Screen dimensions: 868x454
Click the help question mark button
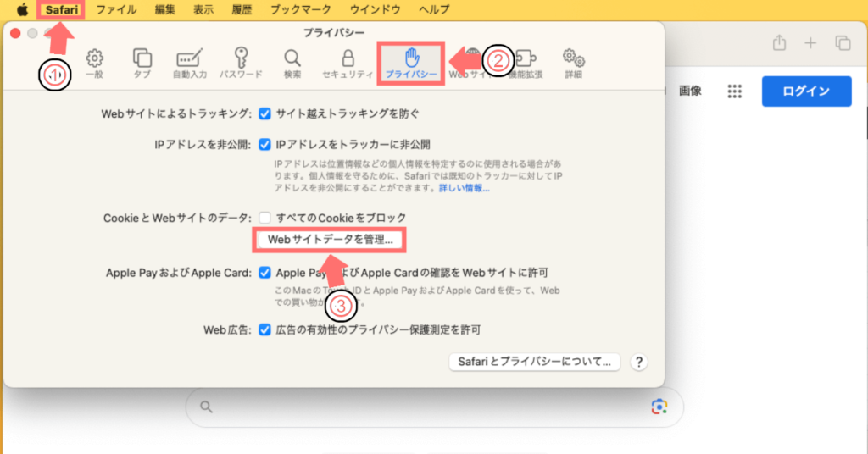tap(639, 362)
